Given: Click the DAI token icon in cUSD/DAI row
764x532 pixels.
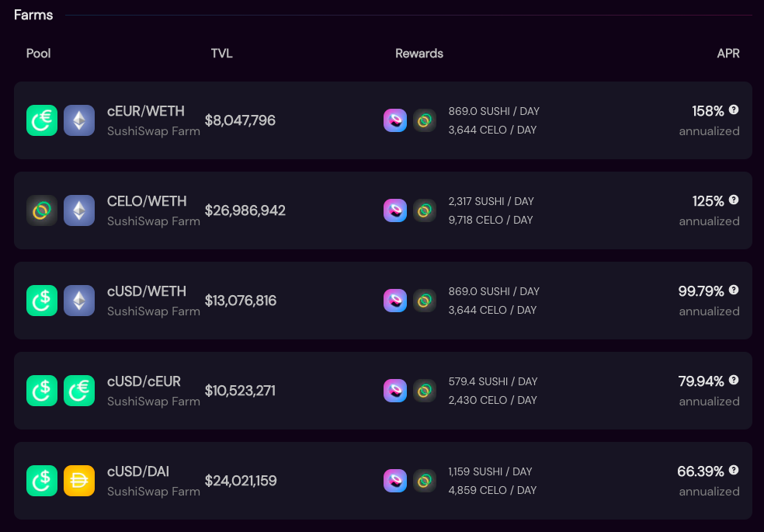Looking at the screenshot, I should coord(79,481).
